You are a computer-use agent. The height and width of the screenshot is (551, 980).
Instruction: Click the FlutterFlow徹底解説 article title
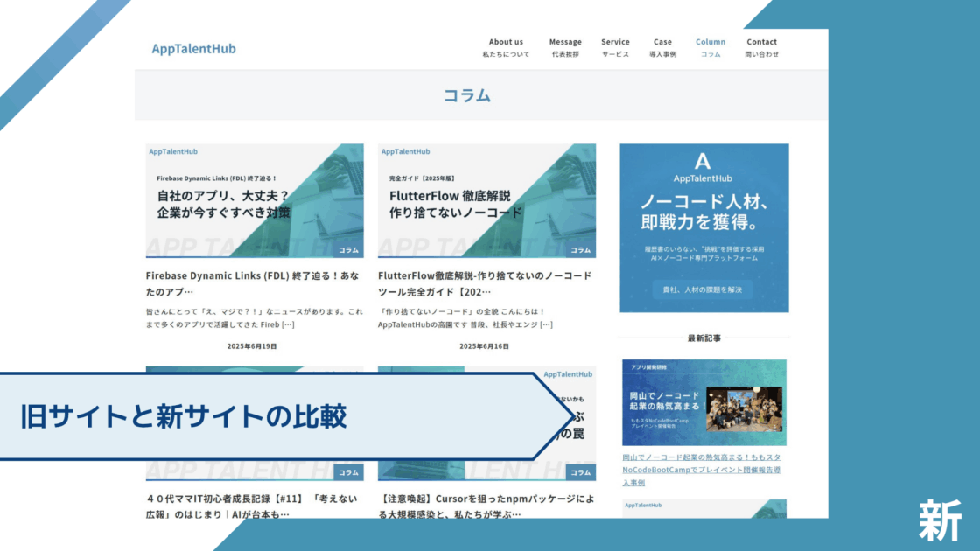pyautogui.click(x=485, y=283)
